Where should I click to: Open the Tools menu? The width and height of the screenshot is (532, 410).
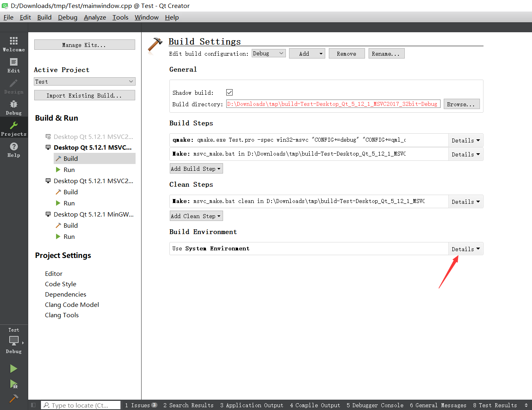click(120, 17)
